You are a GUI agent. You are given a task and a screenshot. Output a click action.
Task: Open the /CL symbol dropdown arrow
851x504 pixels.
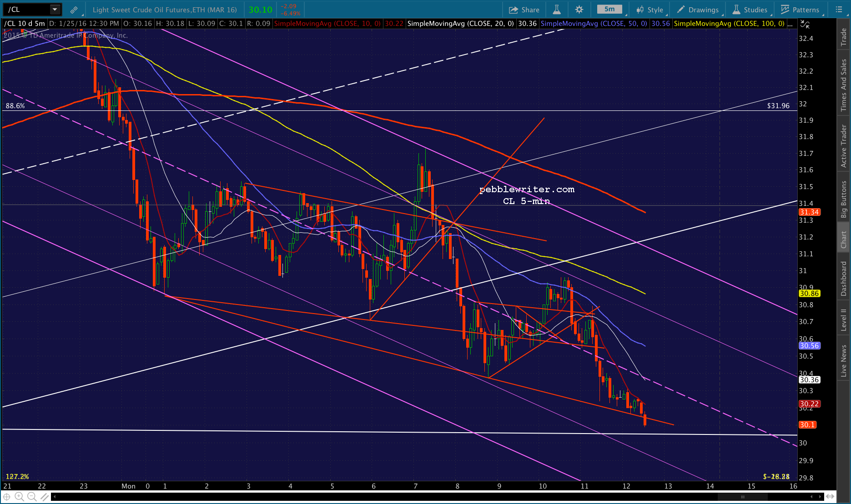(55, 9)
